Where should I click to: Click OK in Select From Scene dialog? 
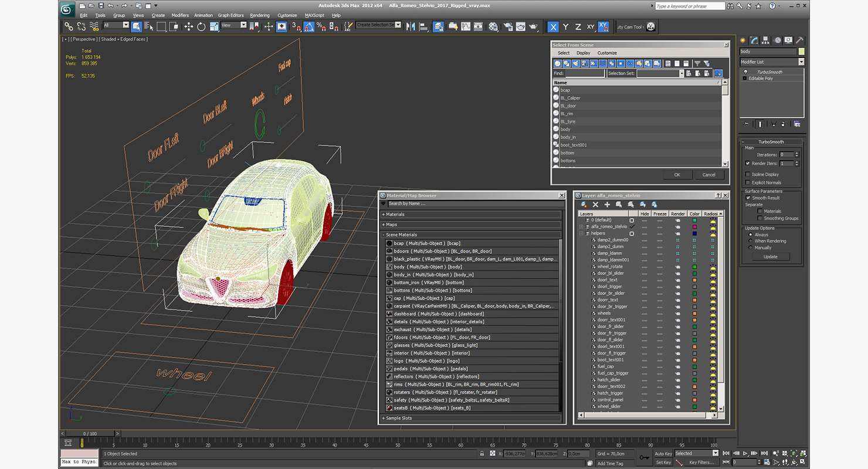click(x=677, y=175)
